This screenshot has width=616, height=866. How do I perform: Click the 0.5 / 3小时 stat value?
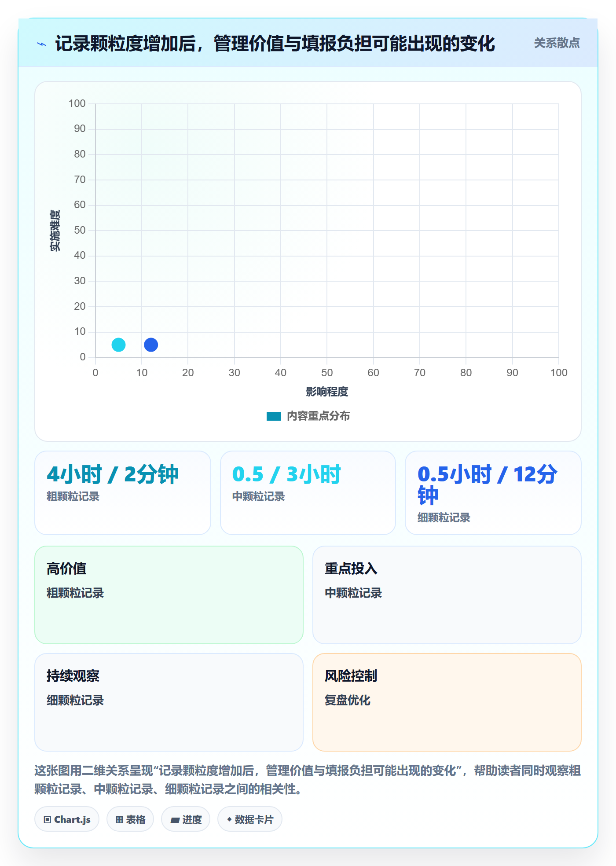286,474
